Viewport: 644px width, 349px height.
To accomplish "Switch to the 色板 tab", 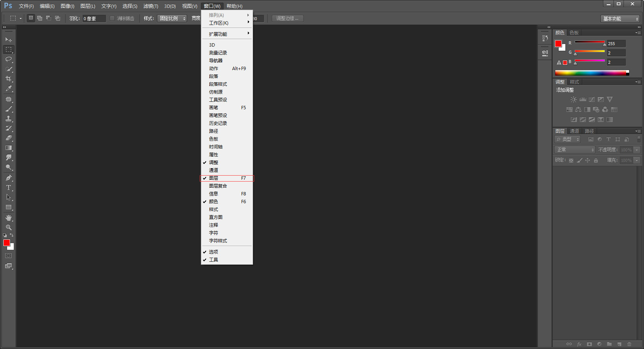I will pyautogui.click(x=574, y=33).
